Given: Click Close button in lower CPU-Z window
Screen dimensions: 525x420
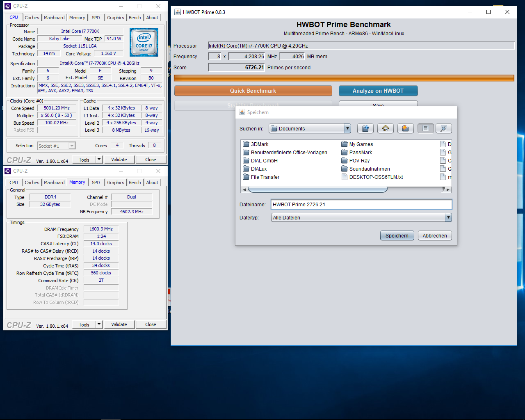Looking at the screenshot, I should pos(151,324).
